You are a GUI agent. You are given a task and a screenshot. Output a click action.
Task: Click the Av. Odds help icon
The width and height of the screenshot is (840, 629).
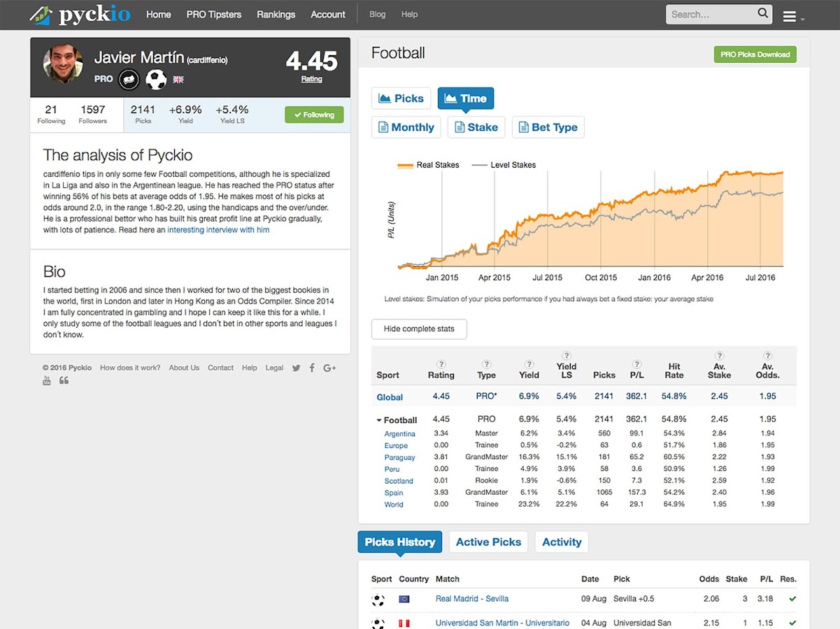tap(768, 356)
